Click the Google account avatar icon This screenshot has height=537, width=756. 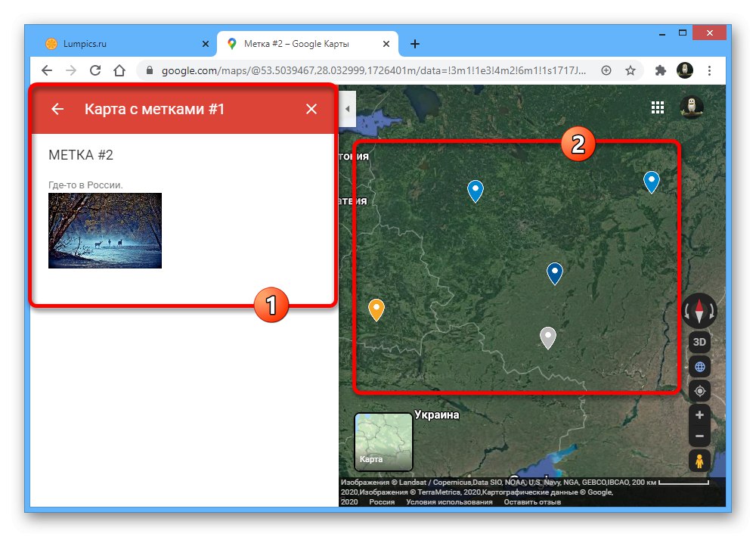(685, 70)
